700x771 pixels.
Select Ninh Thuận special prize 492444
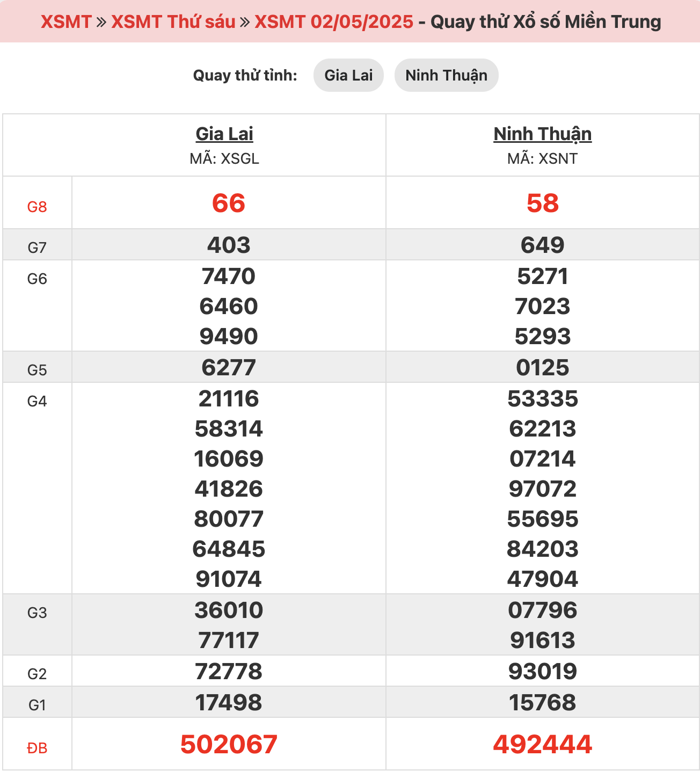(x=542, y=745)
